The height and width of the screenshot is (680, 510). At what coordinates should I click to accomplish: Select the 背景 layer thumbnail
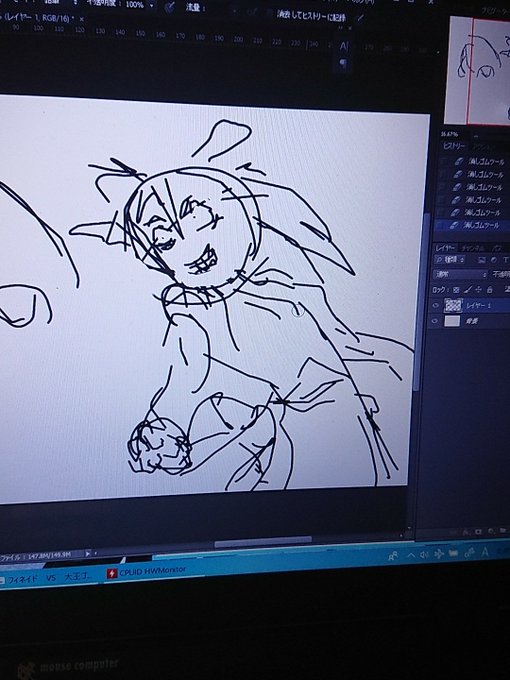point(452,321)
